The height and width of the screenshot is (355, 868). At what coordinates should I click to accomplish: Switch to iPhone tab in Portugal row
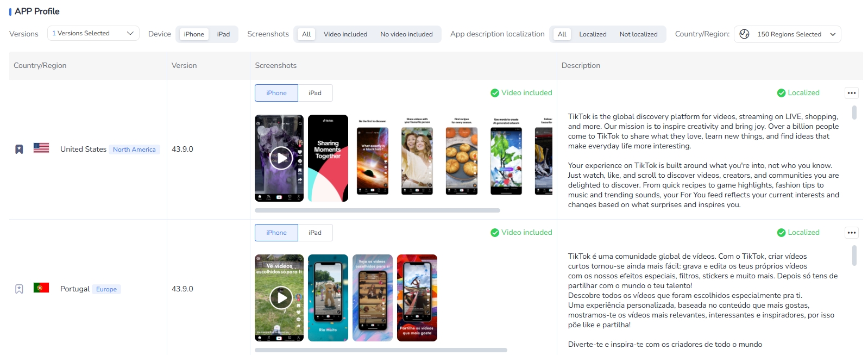pyautogui.click(x=276, y=233)
